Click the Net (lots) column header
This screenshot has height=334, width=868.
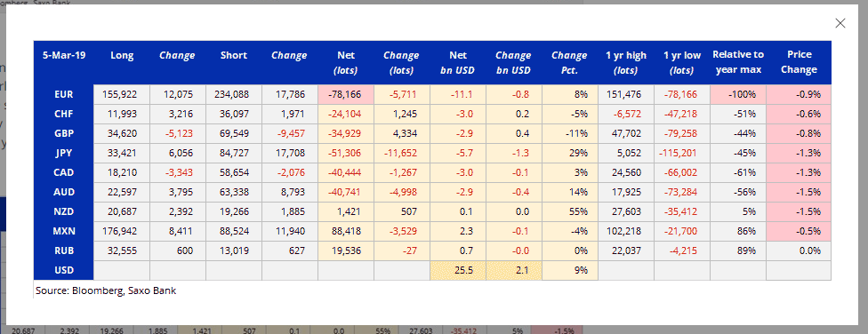[x=346, y=62]
